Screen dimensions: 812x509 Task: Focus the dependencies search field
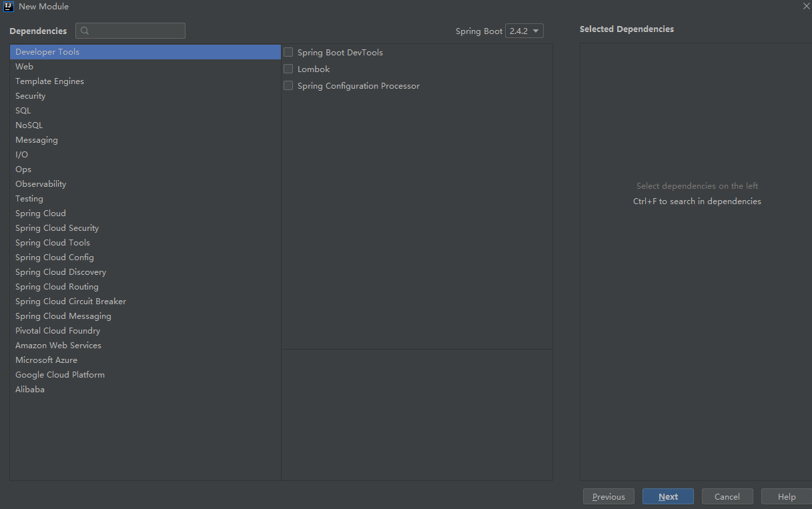[130, 31]
